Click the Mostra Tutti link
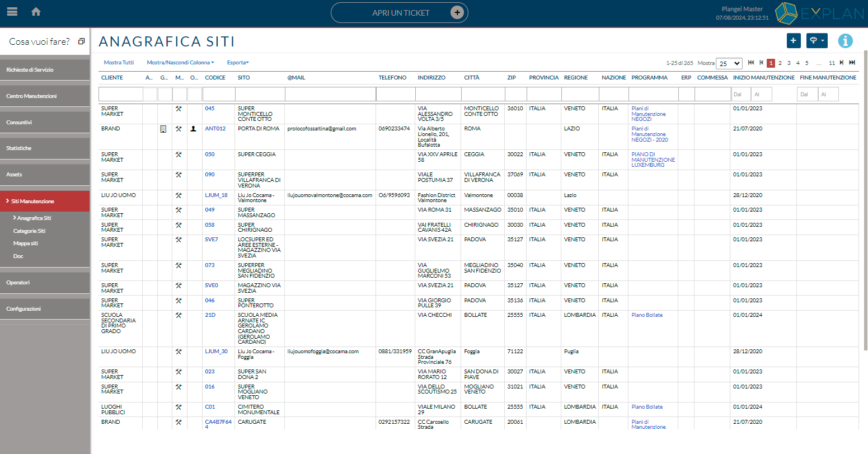The width and height of the screenshot is (868, 454). point(119,63)
